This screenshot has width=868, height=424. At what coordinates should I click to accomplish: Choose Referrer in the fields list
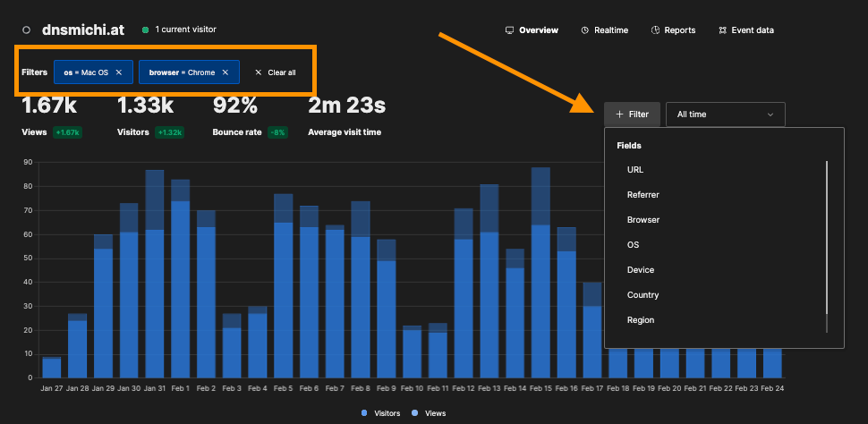642,195
